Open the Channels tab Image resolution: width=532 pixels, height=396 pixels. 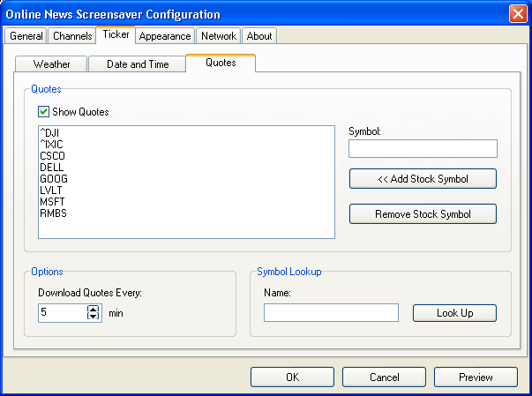point(71,36)
